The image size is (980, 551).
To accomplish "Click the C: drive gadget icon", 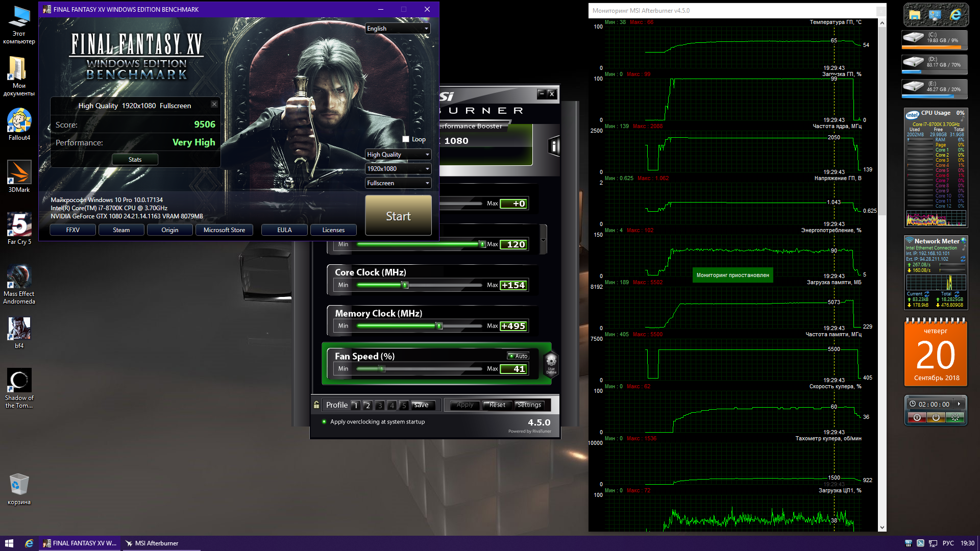I will click(913, 38).
